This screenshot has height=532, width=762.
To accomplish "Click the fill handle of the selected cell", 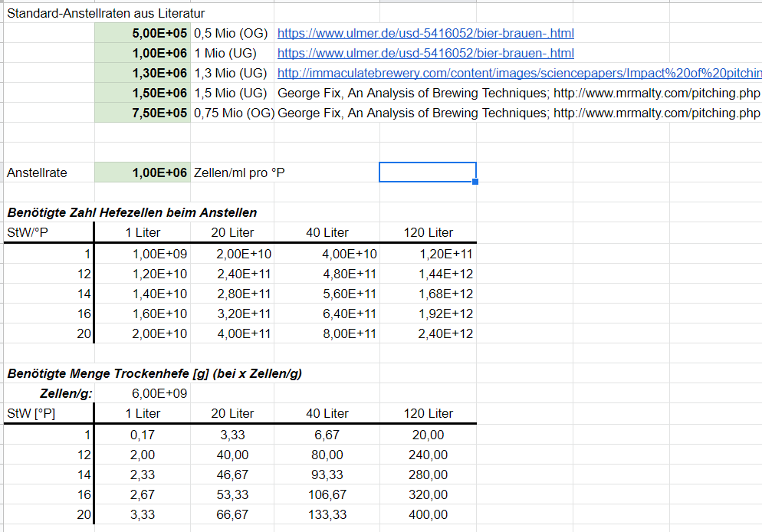I will 475,182.
